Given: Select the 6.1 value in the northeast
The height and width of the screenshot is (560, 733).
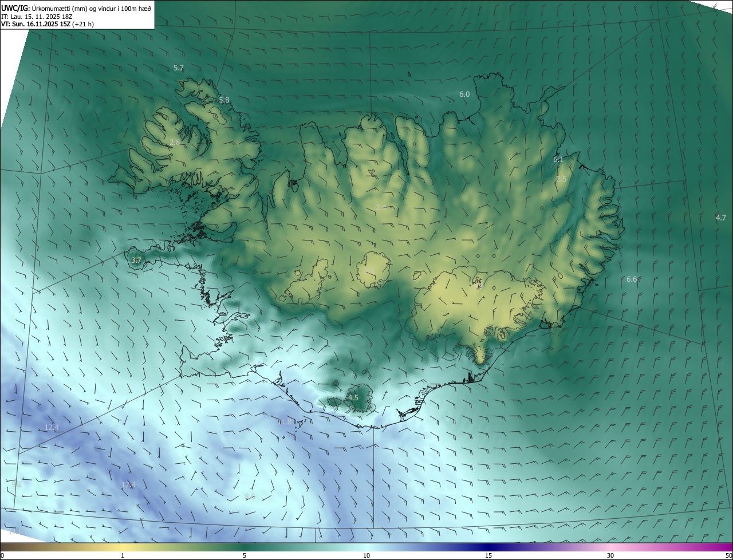Looking at the screenshot, I should [x=558, y=160].
